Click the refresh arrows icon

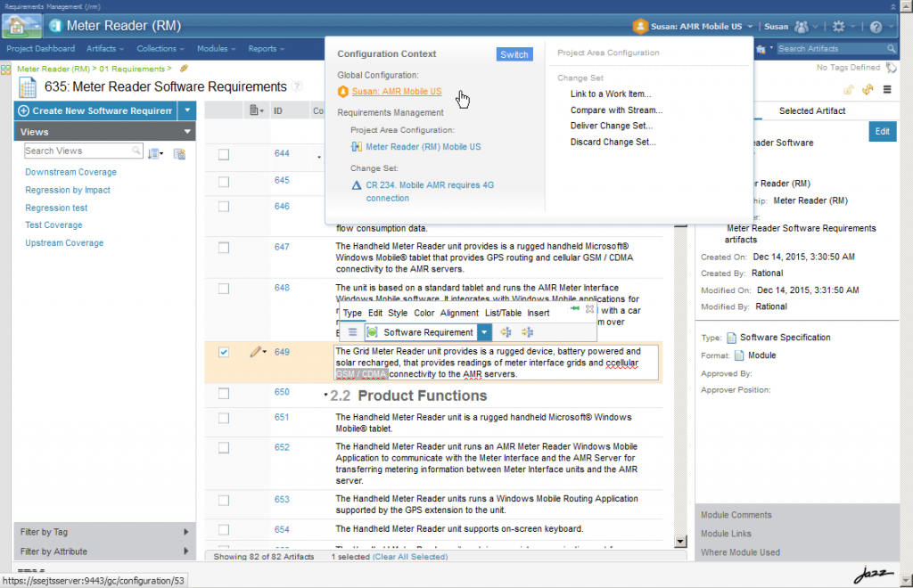[x=868, y=90]
